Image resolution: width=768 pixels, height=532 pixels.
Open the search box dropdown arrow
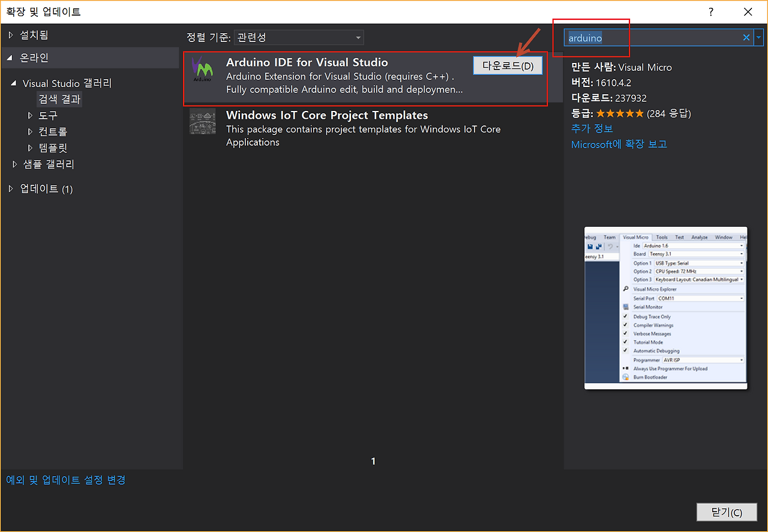(759, 38)
